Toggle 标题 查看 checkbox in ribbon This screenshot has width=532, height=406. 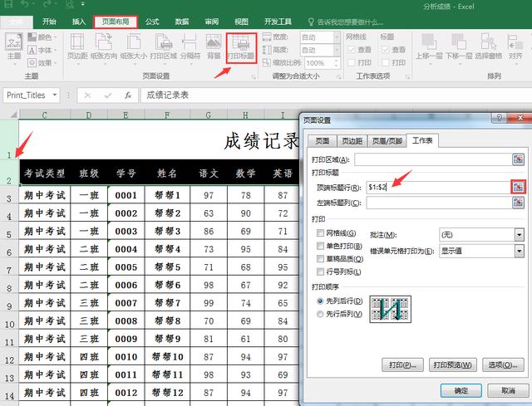(x=386, y=50)
